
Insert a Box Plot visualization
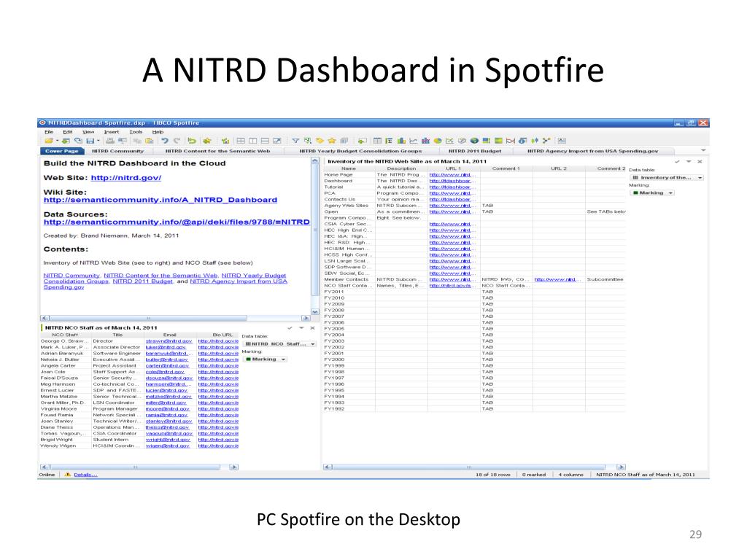535,141
